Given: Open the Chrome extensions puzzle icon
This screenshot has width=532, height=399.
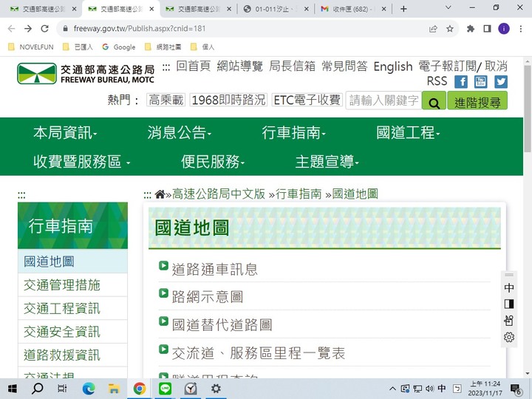Looking at the screenshot, I should click(x=470, y=29).
